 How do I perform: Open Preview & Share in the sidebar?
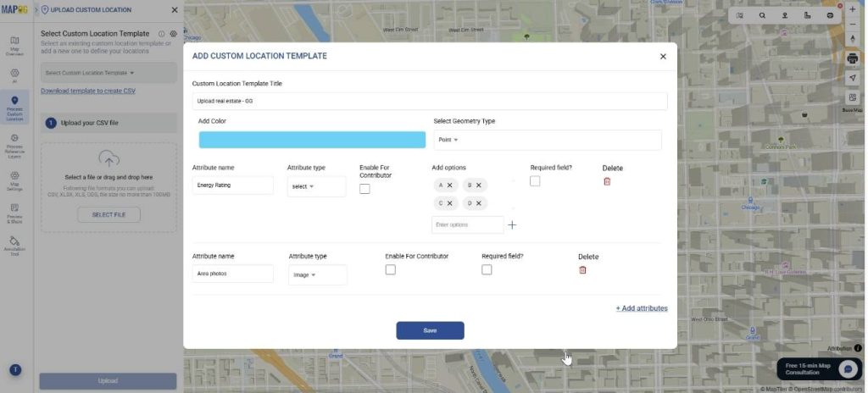point(14,213)
